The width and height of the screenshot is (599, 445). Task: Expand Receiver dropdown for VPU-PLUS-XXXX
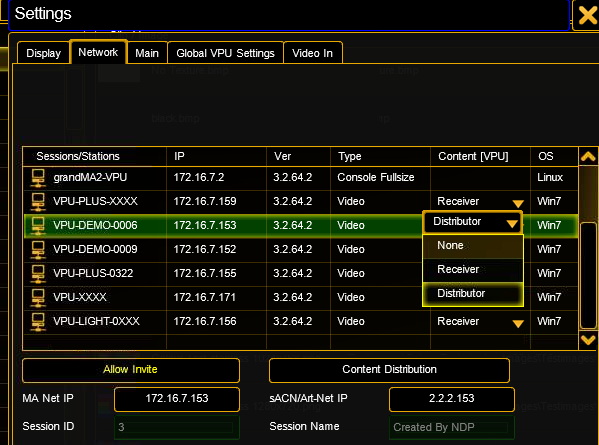click(x=518, y=203)
